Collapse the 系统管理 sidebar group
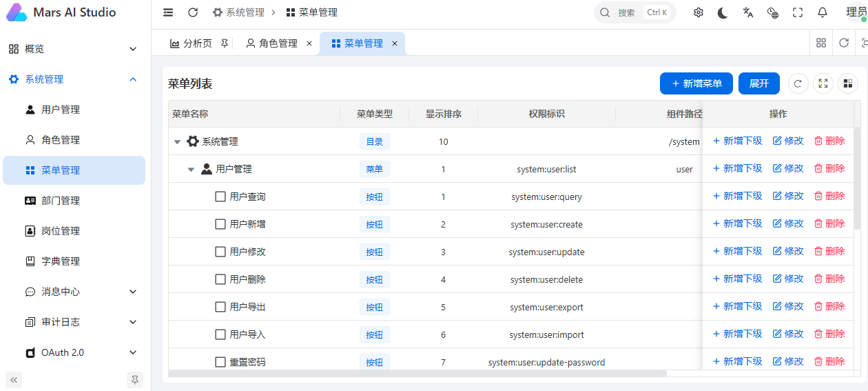This screenshot has width=868, height=391. coord(76,79)
